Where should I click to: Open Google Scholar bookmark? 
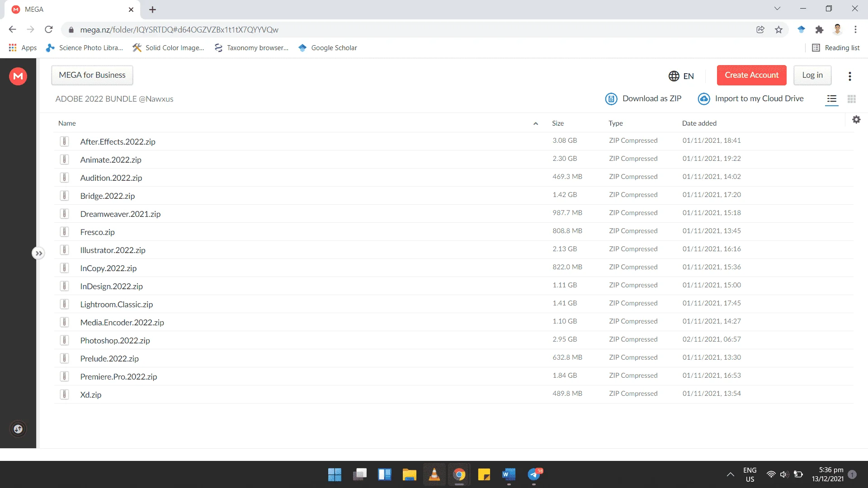click(x=327, y=48)
